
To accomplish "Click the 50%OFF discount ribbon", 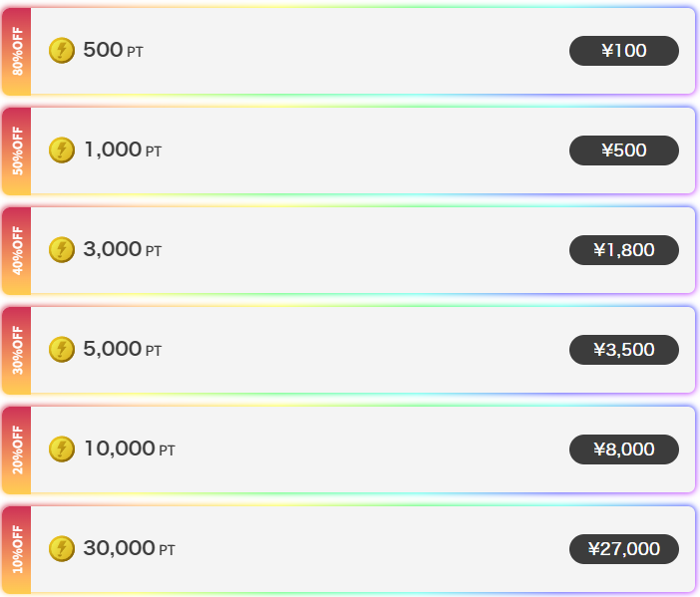I will tap(17, 150).
